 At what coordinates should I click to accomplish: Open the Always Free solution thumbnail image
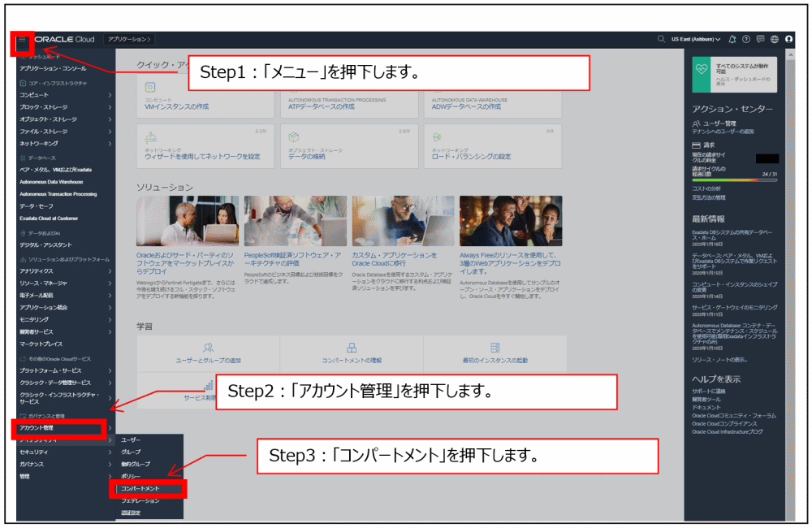coord(511,221)
